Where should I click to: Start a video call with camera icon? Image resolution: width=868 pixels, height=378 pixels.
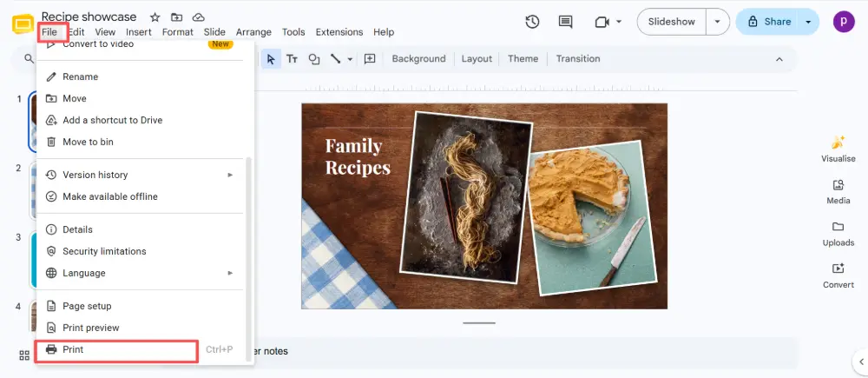[x=602, y=22]
